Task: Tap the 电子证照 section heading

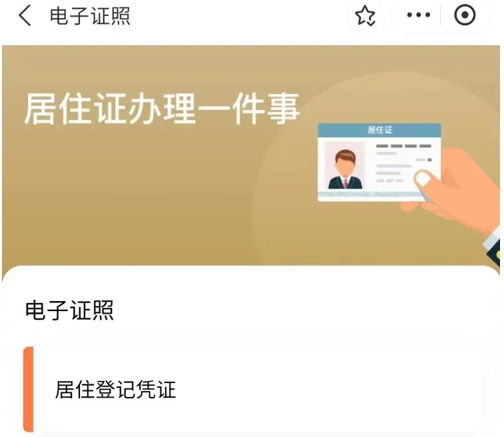Action: pos(69,310)
